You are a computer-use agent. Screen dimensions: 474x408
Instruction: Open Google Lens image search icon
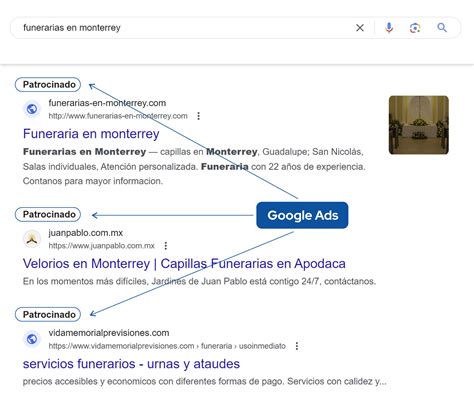click(415, 28)
